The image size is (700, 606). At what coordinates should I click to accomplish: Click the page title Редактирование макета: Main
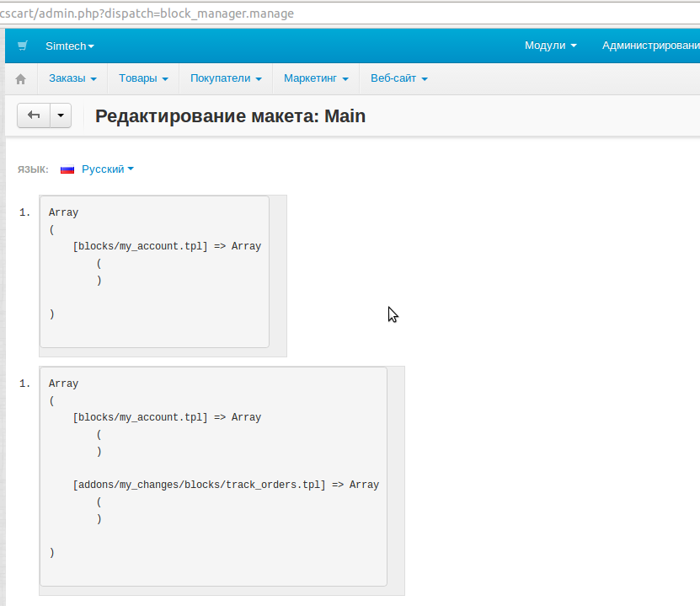point(230,116)
